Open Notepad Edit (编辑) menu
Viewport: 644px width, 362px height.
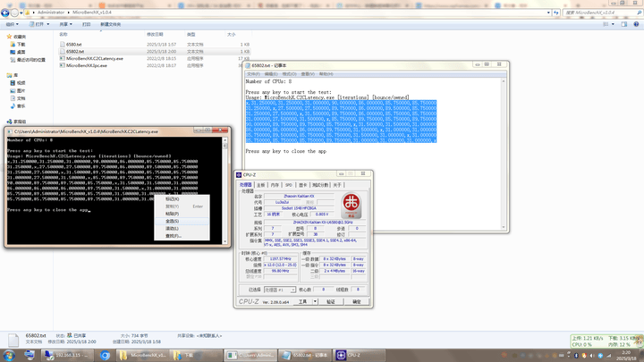click(271, 74)
